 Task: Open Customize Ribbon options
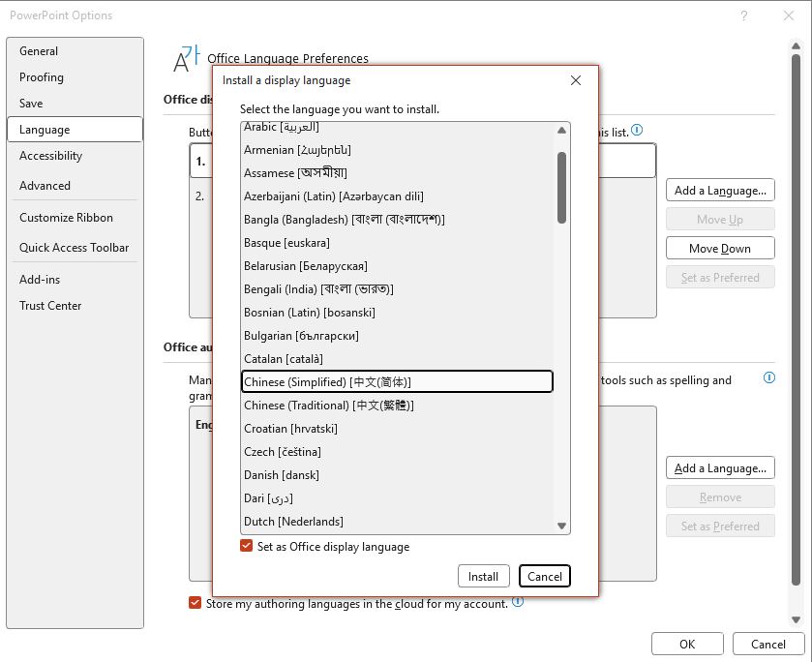pyautogui.click(x=75, y=218)
